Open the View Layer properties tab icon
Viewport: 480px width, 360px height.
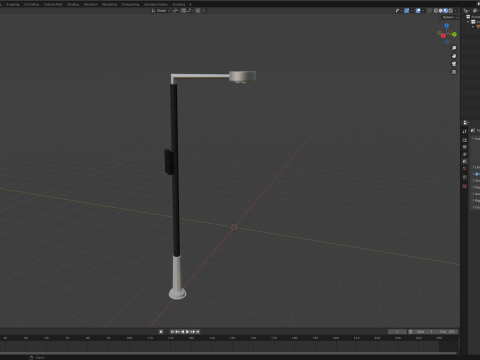(x=465, y=154)
